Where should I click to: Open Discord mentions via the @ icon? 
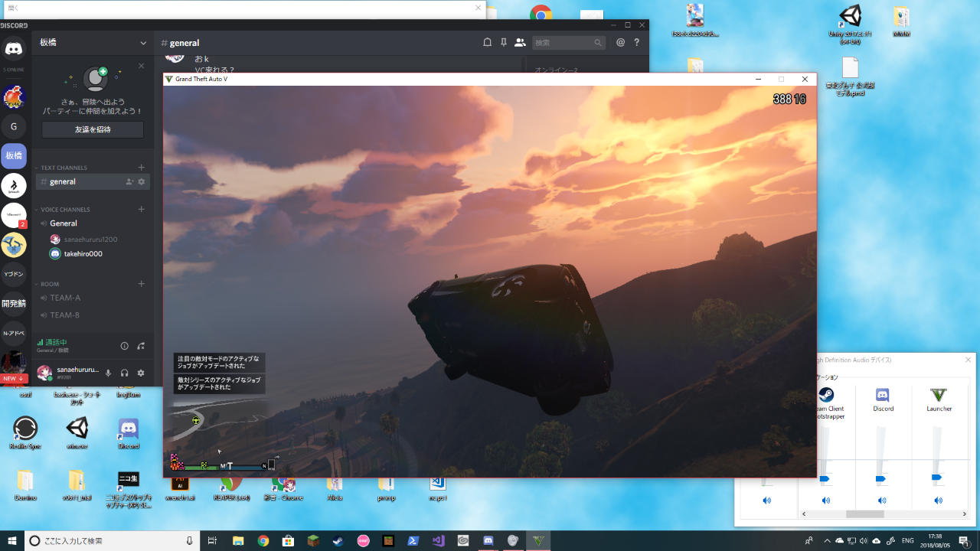point(620,43)
